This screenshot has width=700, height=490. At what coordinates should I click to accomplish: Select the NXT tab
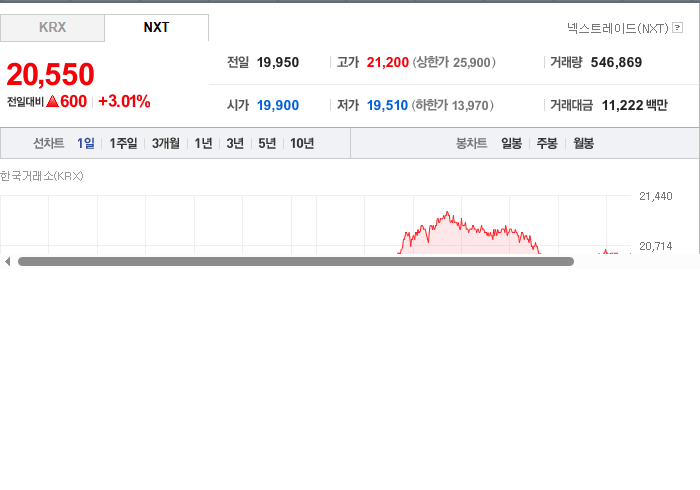[x=156, y=28]
